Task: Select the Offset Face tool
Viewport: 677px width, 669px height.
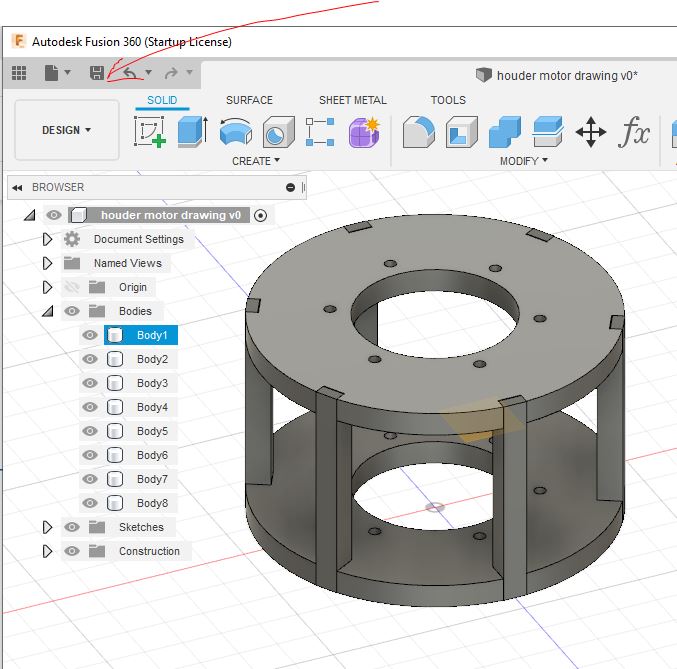Action: (547, 132)
